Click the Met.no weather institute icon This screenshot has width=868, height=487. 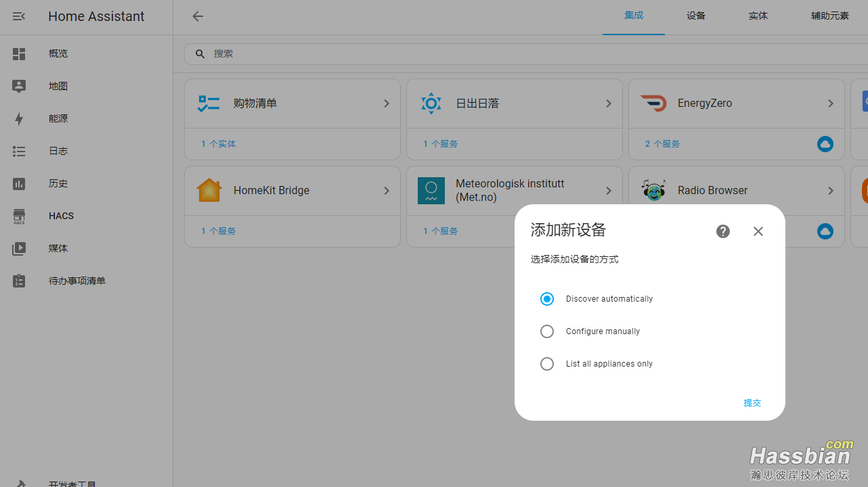431,191
